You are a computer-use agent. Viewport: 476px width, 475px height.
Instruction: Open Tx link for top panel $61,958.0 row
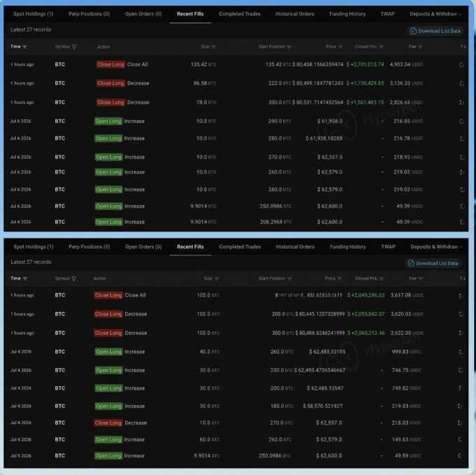tap(461, 121)
